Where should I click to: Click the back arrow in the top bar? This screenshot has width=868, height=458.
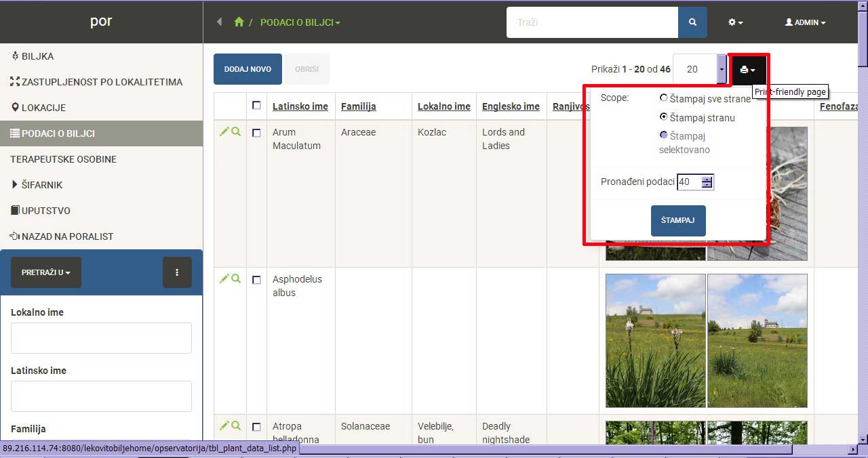[219, 22]
